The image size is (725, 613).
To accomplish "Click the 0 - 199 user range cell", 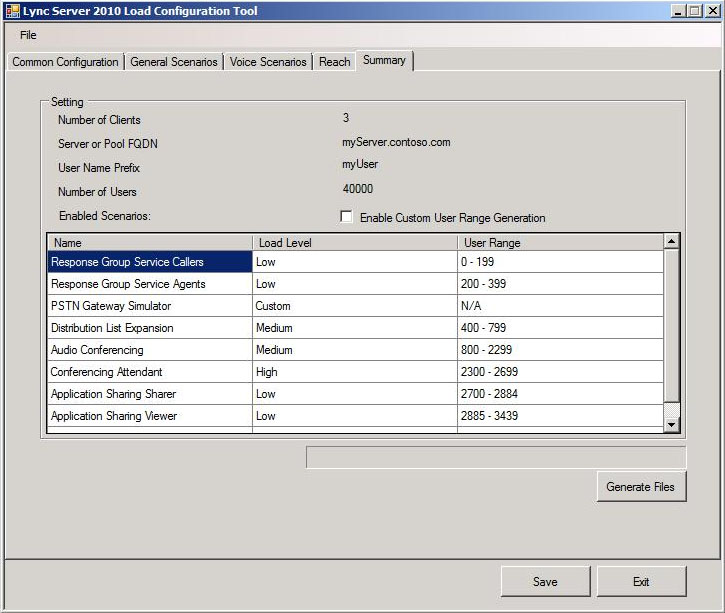I will pos(560,262).
